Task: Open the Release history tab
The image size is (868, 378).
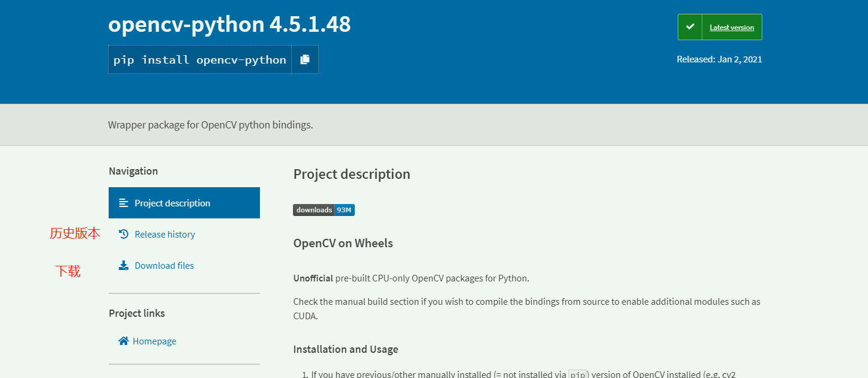Action: coord(184,234)
